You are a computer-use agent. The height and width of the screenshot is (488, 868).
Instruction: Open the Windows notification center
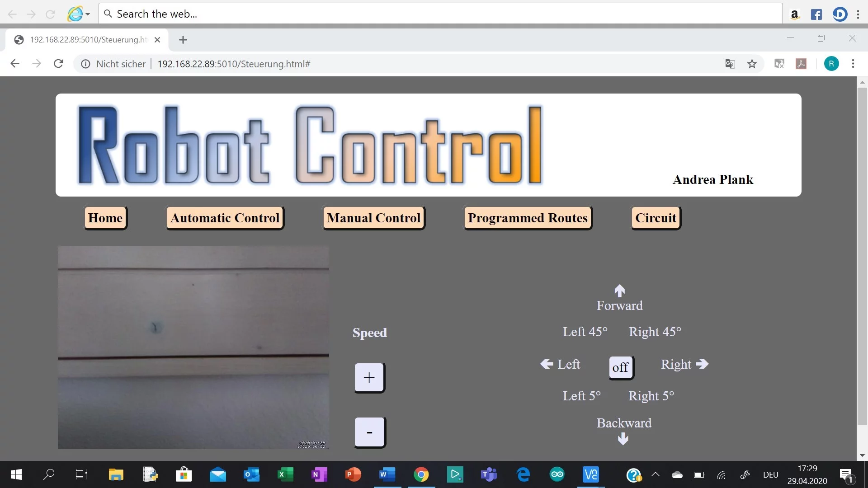point(846,475)
